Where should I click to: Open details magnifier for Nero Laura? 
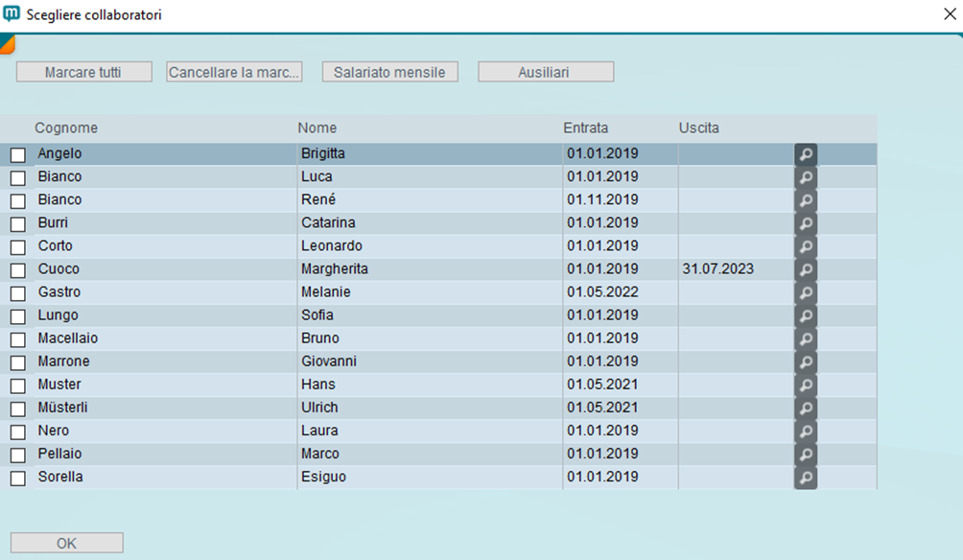[806, 431]
